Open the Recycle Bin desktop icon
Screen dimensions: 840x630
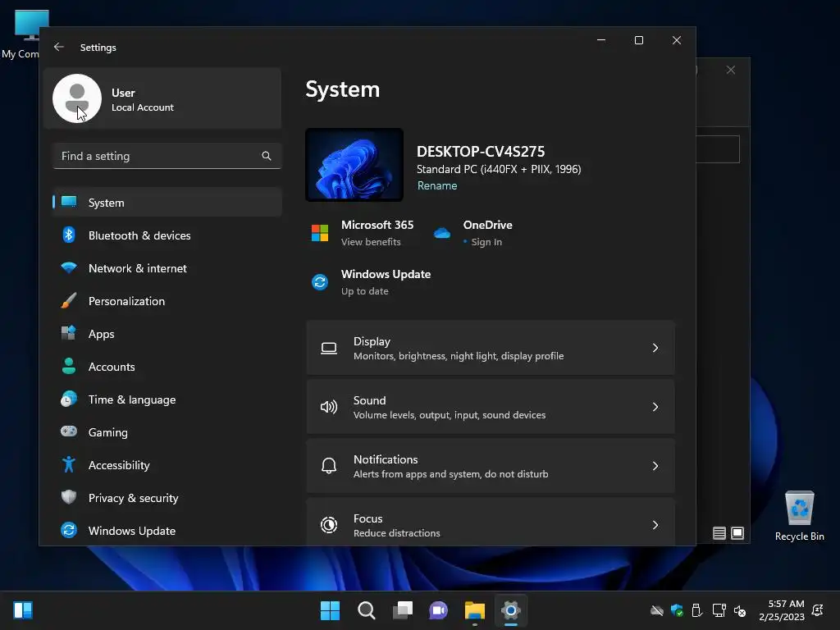point(799,516)
